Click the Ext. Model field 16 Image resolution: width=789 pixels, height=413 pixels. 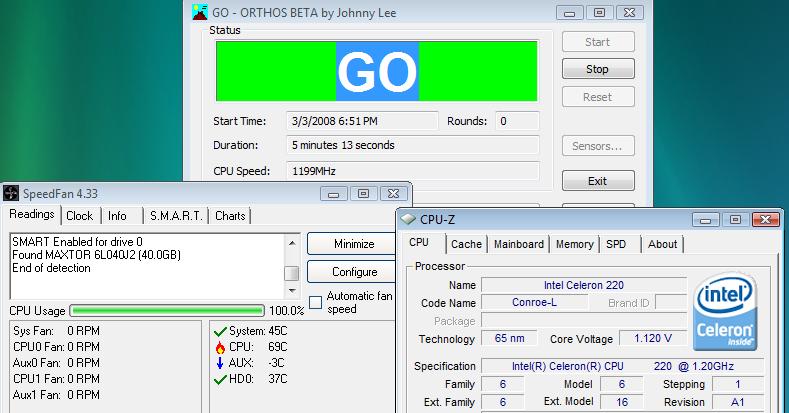coord(622,402)
